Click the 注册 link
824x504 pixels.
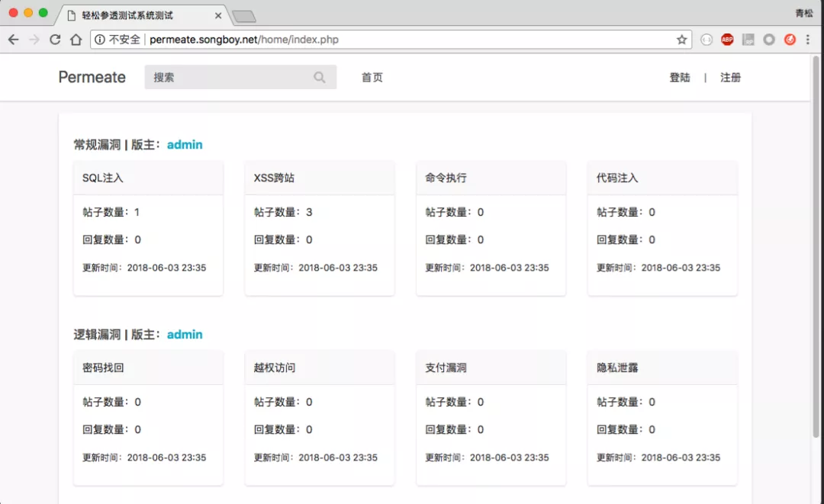(730, 77)
